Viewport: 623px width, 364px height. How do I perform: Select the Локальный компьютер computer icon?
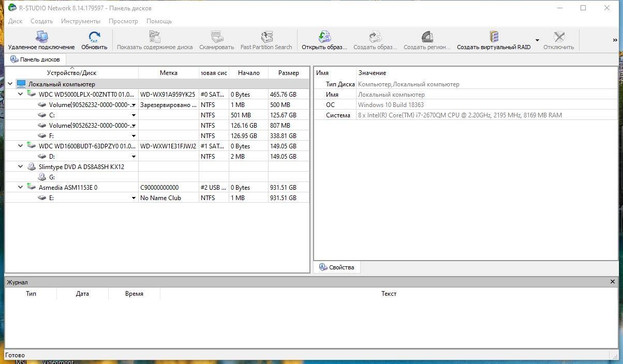coord(21,84)
